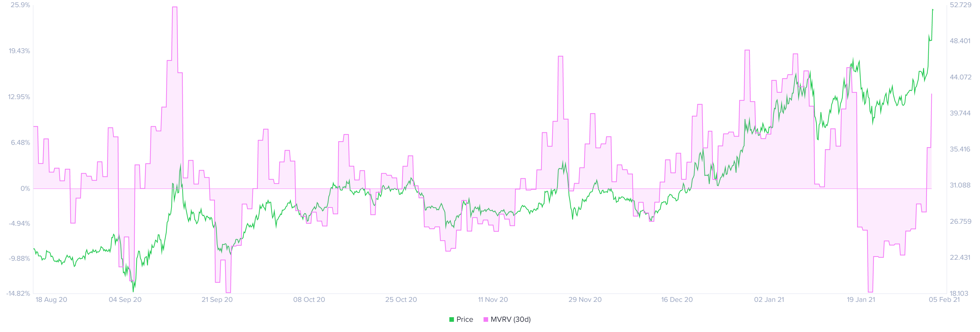Click the -4.94% left axis label
980x332 pixels.
(19, 223)
